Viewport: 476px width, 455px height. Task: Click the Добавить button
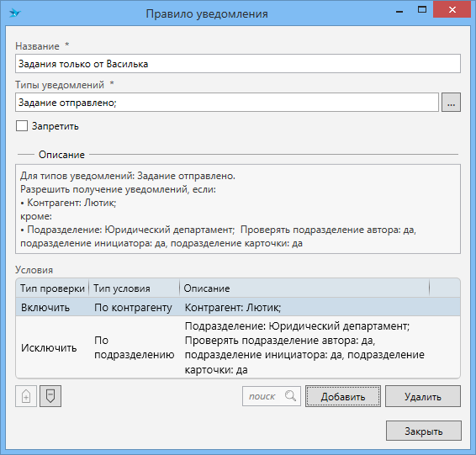343,396
